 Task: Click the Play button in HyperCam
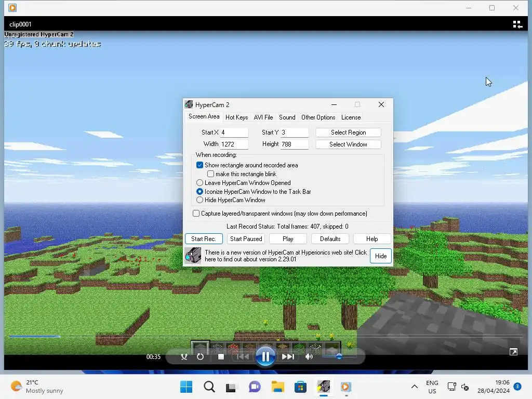click(x=288, y=239)
